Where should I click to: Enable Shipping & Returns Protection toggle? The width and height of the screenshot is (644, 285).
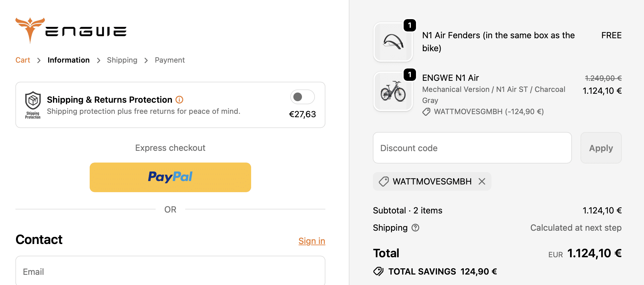(302, 97)
